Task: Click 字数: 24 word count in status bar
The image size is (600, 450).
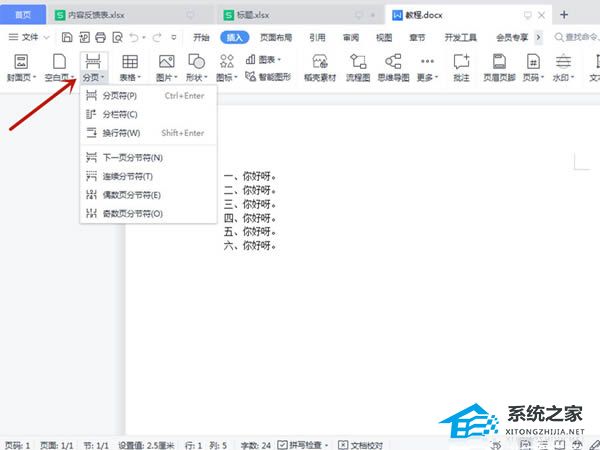Action: [x=256, y=445]
